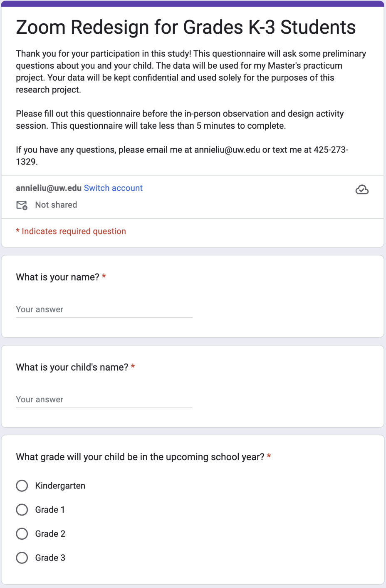386x588 pixels.
Task: Click the "What is your name?" question label
Action: 57,277
